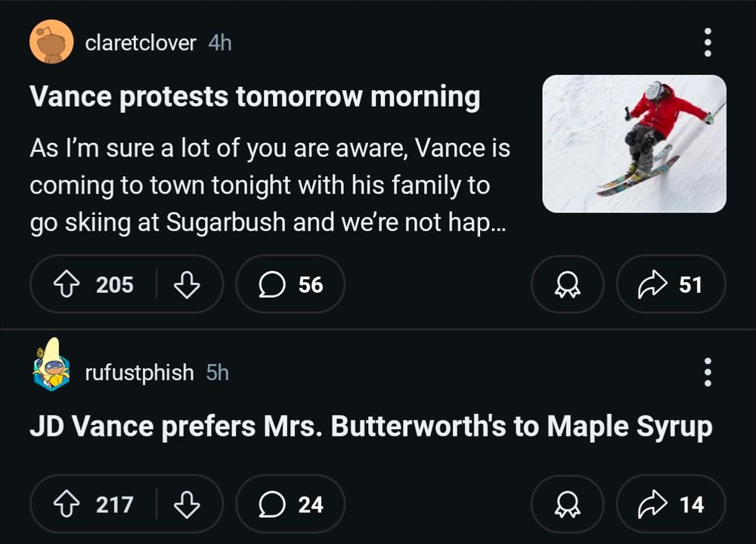Tap rufustphish's banana avatar
The image size is (756, 544).
tap(51, 365)
